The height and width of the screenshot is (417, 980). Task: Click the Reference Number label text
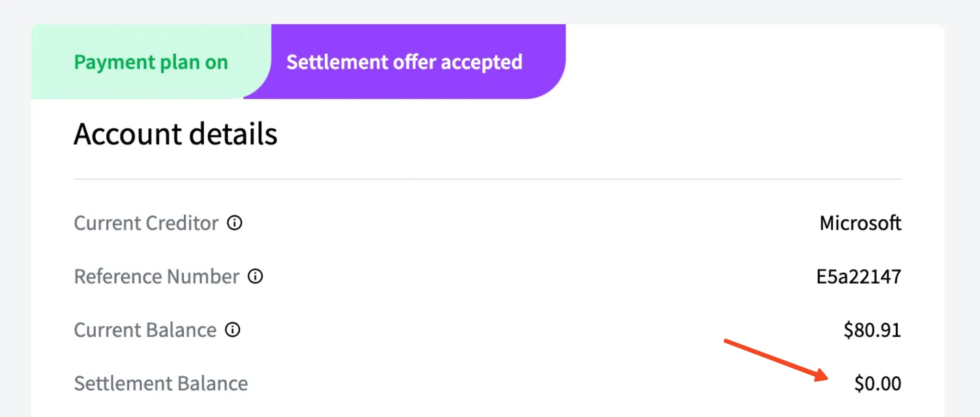click(156, 277)
